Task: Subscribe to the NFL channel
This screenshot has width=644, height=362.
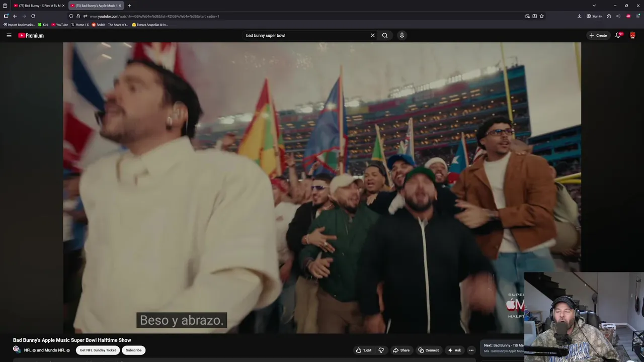Action: [133, 350]
